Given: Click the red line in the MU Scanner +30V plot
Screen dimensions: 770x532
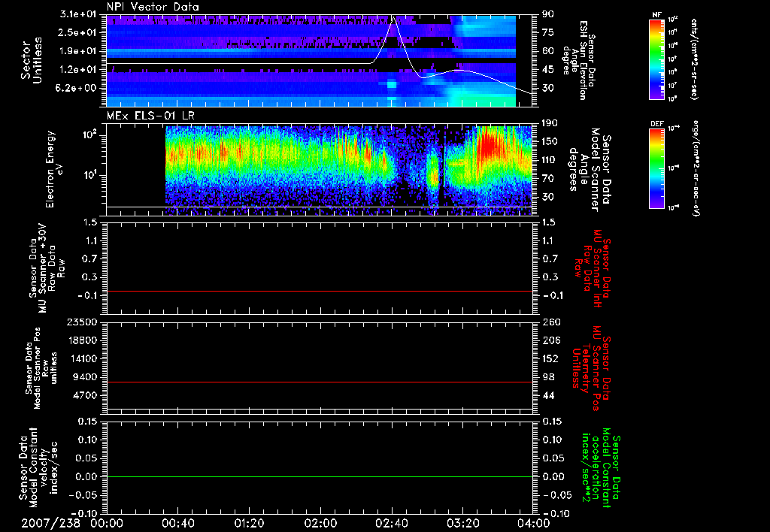Looking at the screenshot, I should (x=320, y=291).
